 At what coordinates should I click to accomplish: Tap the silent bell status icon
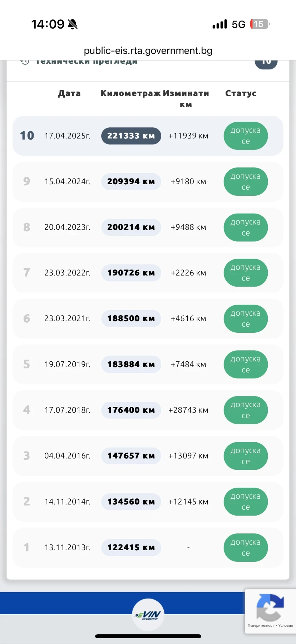tap(73, 24)
